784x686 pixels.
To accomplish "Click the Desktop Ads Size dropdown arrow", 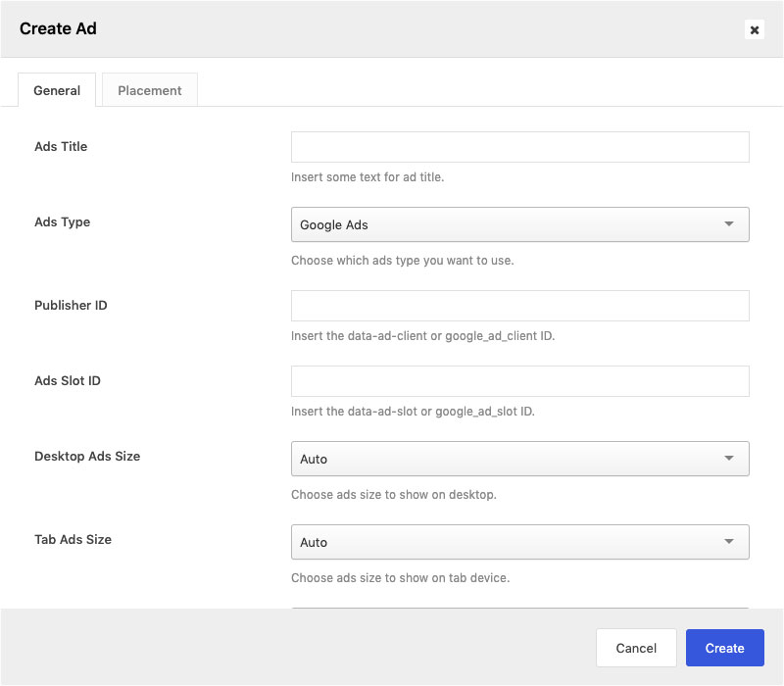I will point(729,459).
